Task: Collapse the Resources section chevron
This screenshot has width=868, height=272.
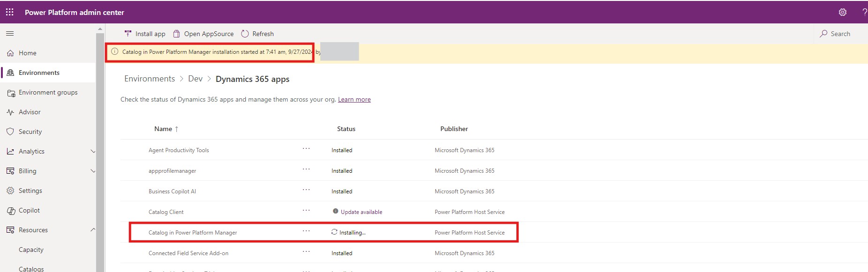Action: 92,230
